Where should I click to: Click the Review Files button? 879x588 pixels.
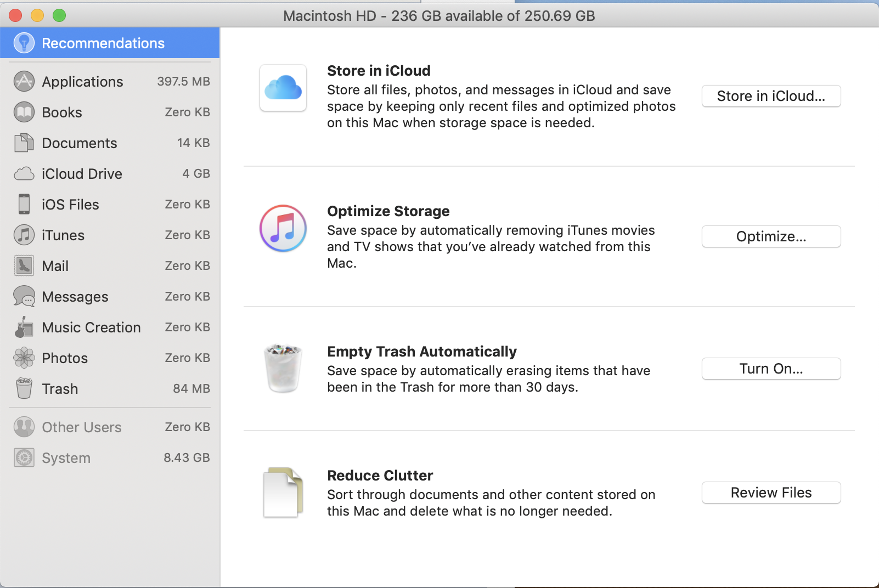point(771,493)
